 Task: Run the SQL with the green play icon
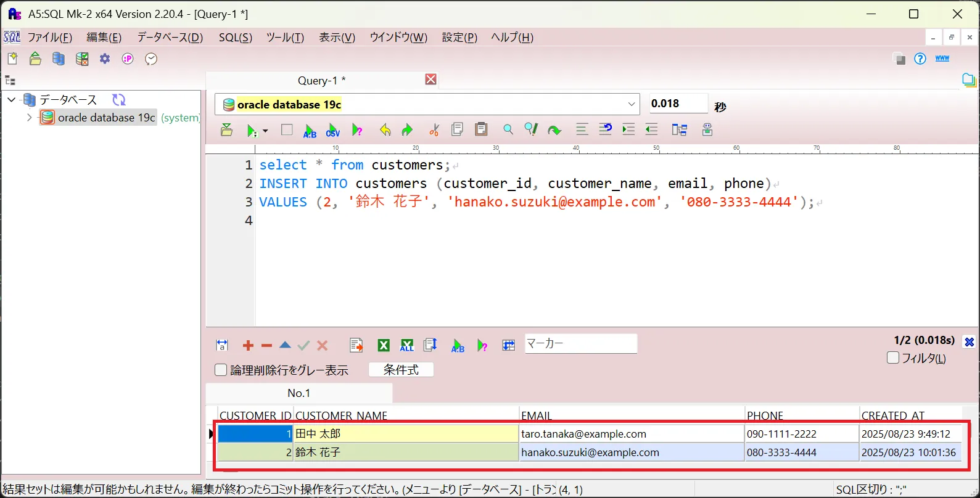coord(252,131)
